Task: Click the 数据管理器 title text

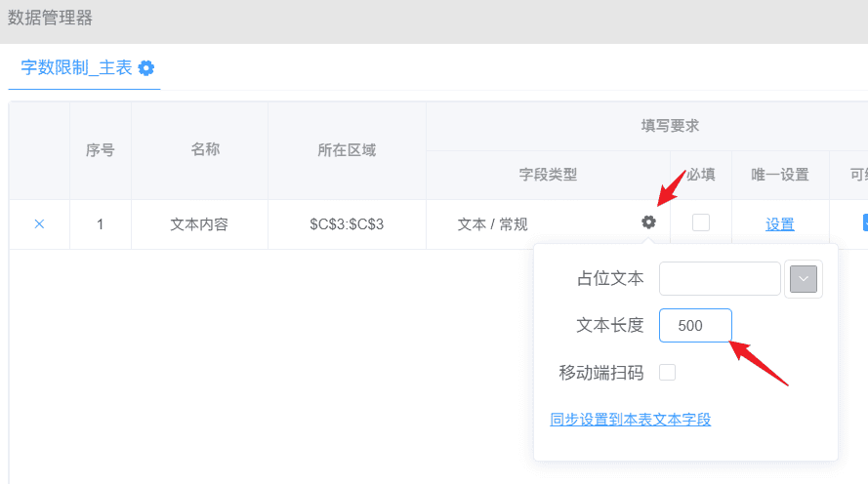Action: click(x=50, y=18)
